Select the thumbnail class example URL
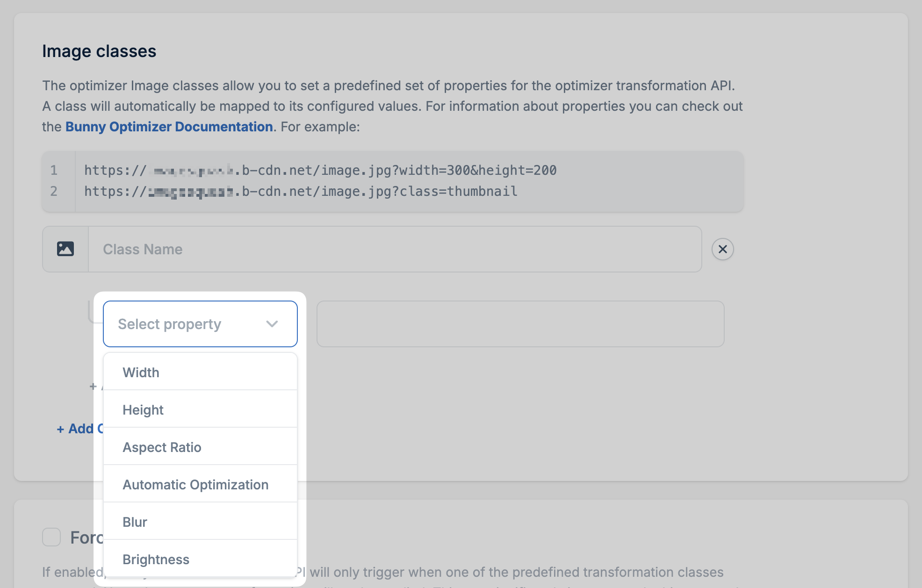922x588 pixels. pyautogui.click(x=300, y=191)
